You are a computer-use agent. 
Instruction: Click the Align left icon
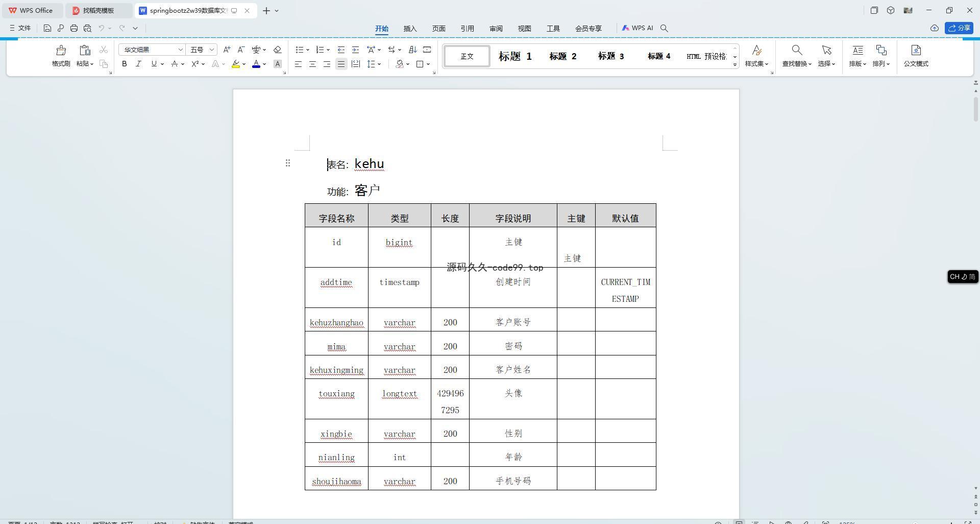pos(298,64)
